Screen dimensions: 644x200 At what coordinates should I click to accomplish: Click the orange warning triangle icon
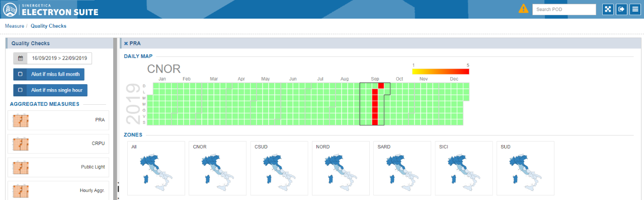click(524, 9)
